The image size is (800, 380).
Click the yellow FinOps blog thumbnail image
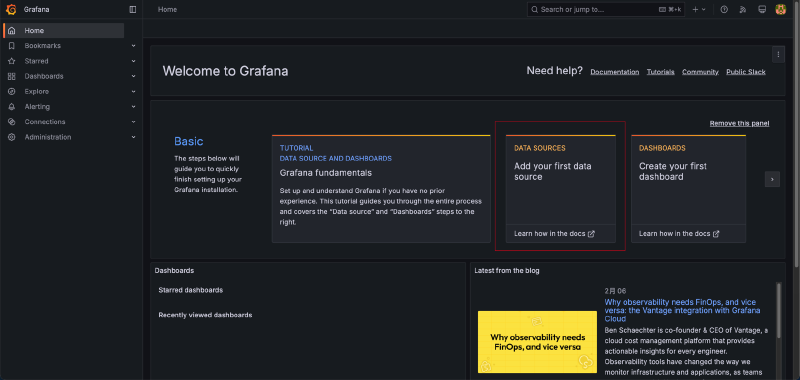pyautogui.click(x=537, y=342)
